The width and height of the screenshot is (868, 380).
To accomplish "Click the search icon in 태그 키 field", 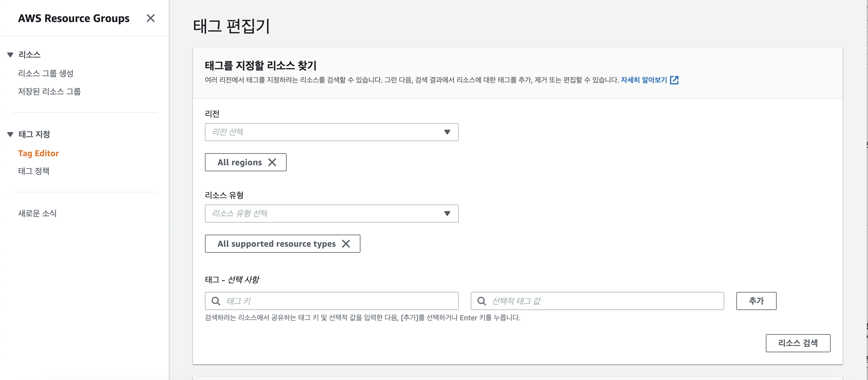I will click(216, 301).
